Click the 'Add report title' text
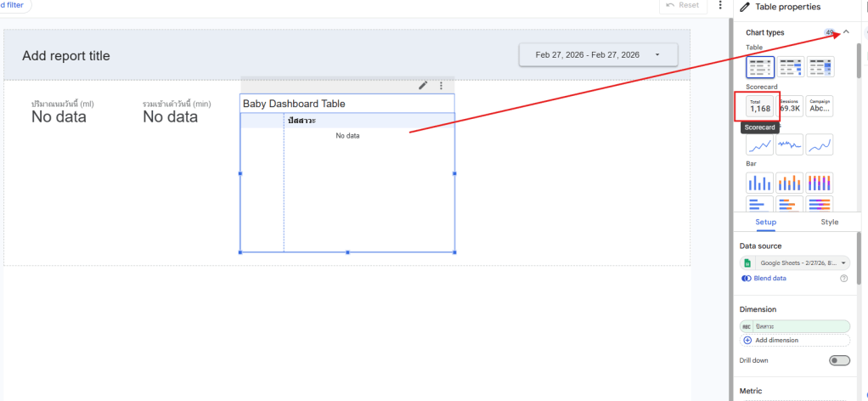The height and width of the screenshot is (401, 868). click(x=66, y=56)
